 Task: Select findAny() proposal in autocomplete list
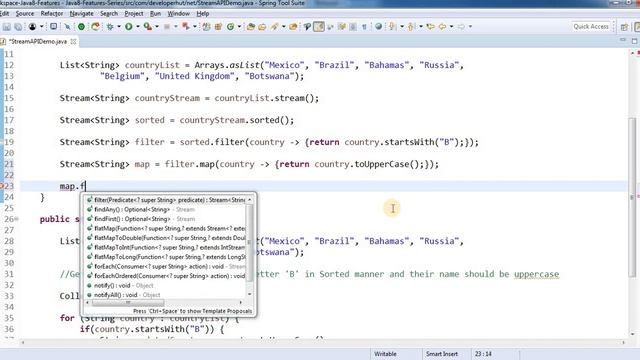166,209
